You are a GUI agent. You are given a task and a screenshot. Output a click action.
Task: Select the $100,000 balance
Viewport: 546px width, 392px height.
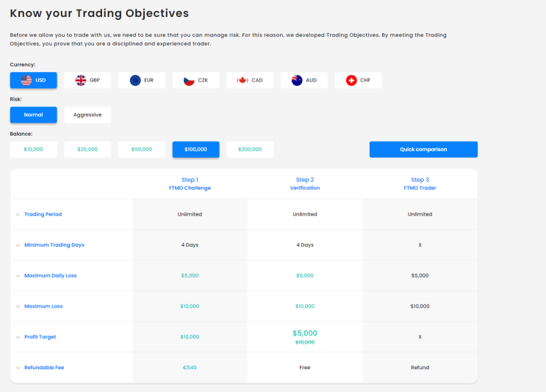(x=195, y=150)
